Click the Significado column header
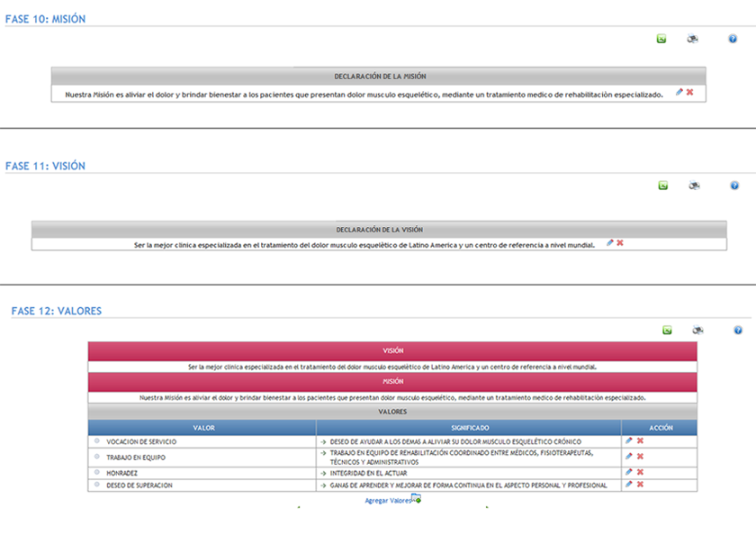 tap(469, 428)
